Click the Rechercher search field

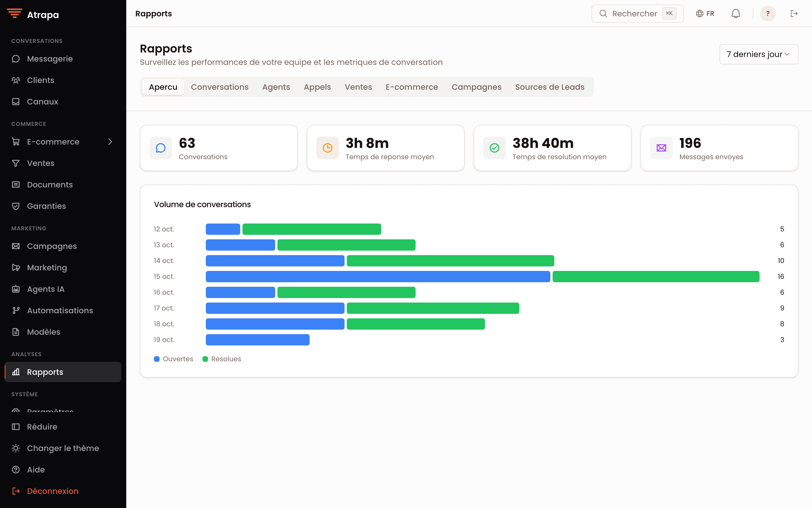(637, 14)
